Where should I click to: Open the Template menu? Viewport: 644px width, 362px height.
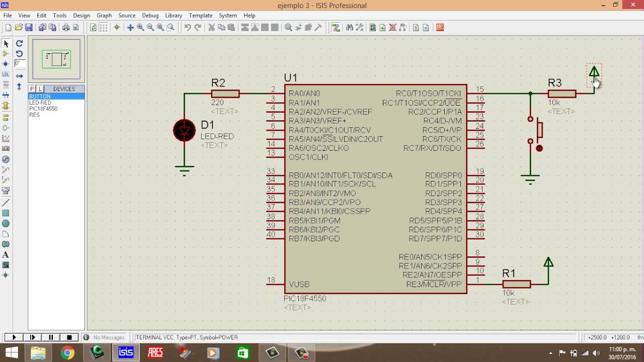(201, 16)
